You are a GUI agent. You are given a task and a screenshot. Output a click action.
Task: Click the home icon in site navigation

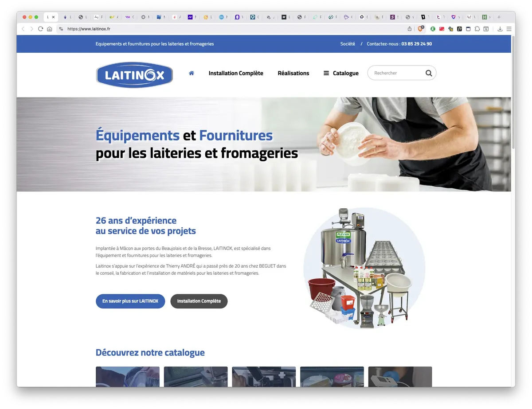192,73
